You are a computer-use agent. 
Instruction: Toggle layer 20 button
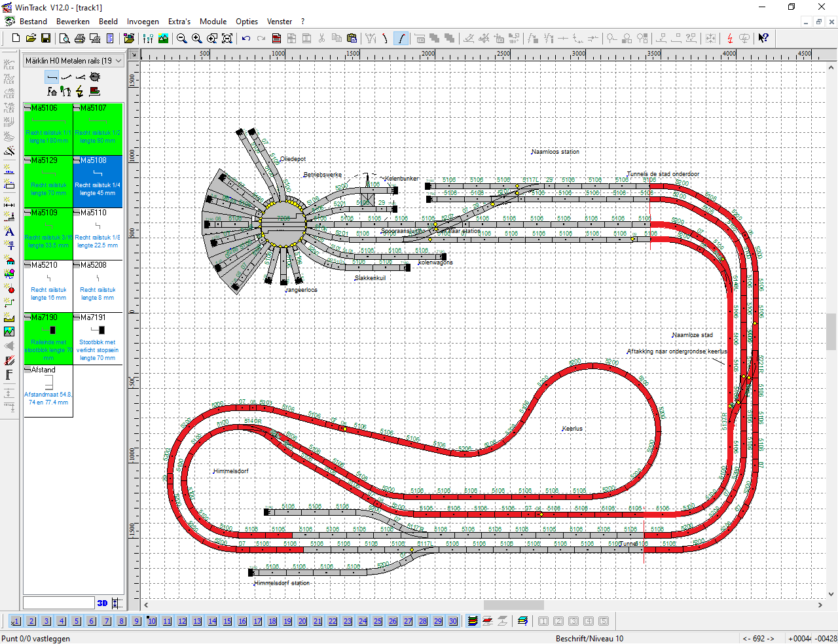[x=302, y=621]
